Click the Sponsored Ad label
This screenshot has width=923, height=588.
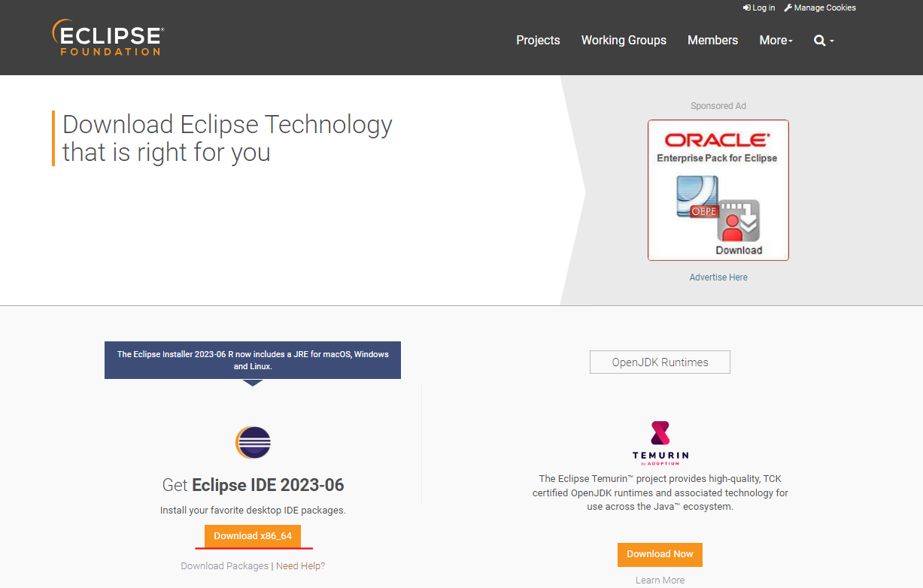[x=718, y=106]
